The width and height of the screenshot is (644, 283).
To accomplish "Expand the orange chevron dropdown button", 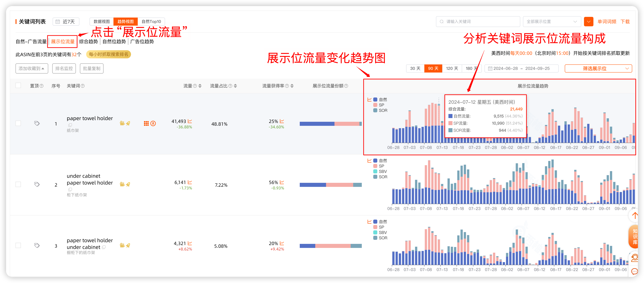I will pyautogui.click(x=589, y=21).
